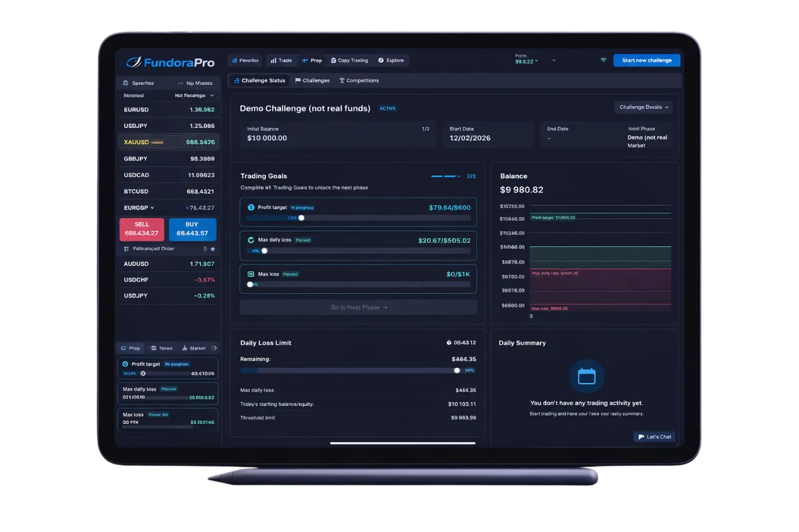Image resolution: width=799 pixels, height=532 pixels.
Task: Click the sidebar Max daily loss card
Action: point(168,393)
